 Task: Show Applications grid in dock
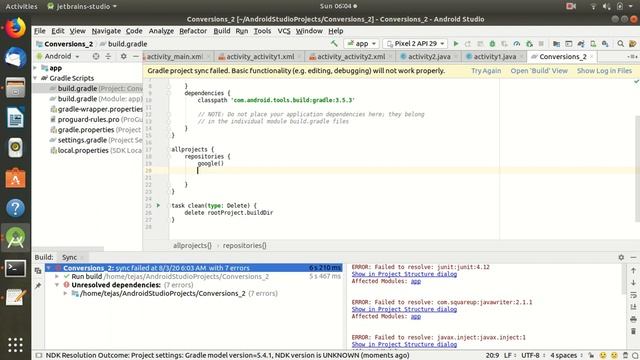pos(16,345)
